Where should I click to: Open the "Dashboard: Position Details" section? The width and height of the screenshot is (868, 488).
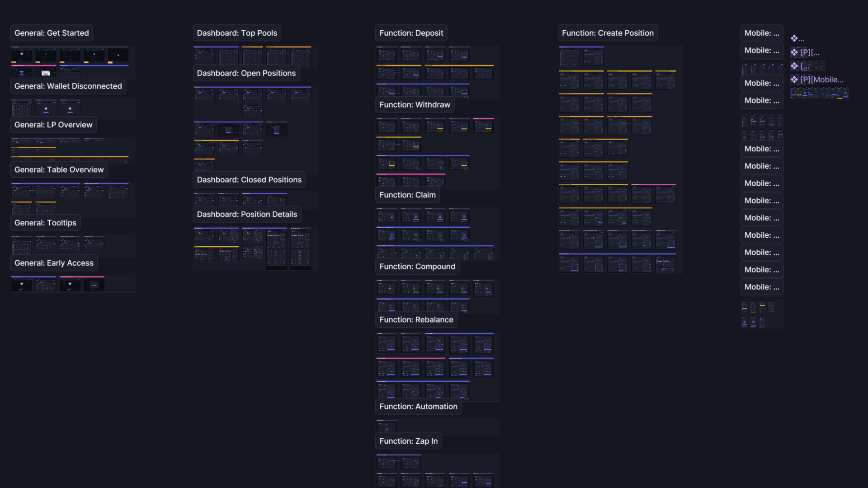[x=247, y=214]
